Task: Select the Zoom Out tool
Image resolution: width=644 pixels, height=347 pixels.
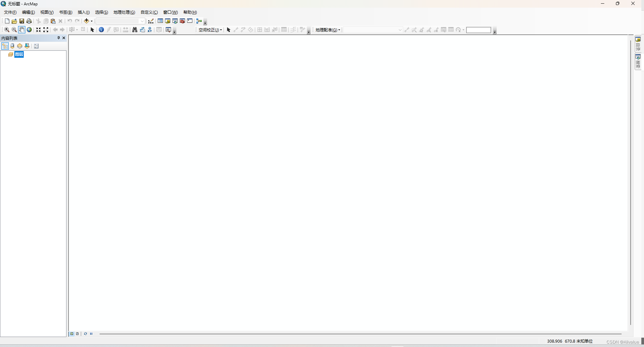Action: point(14,30)
